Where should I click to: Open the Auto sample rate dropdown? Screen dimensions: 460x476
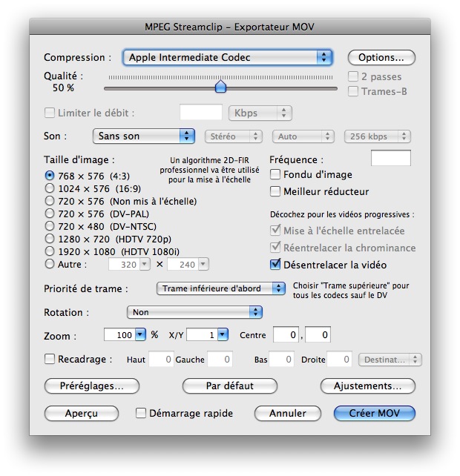point(303,136)
